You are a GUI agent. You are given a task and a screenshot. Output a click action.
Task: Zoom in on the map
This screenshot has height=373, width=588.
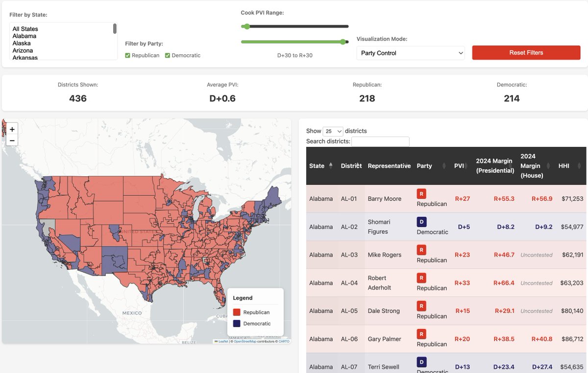pyautogui.click(x=12, y=129)
